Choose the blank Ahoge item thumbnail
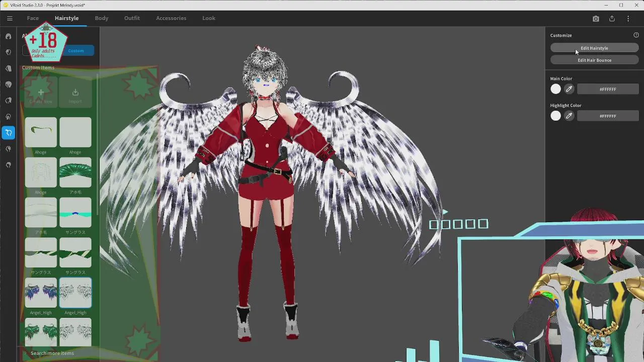Image resolution: width=644 pixels, height=362 pixels. (75, 132)
